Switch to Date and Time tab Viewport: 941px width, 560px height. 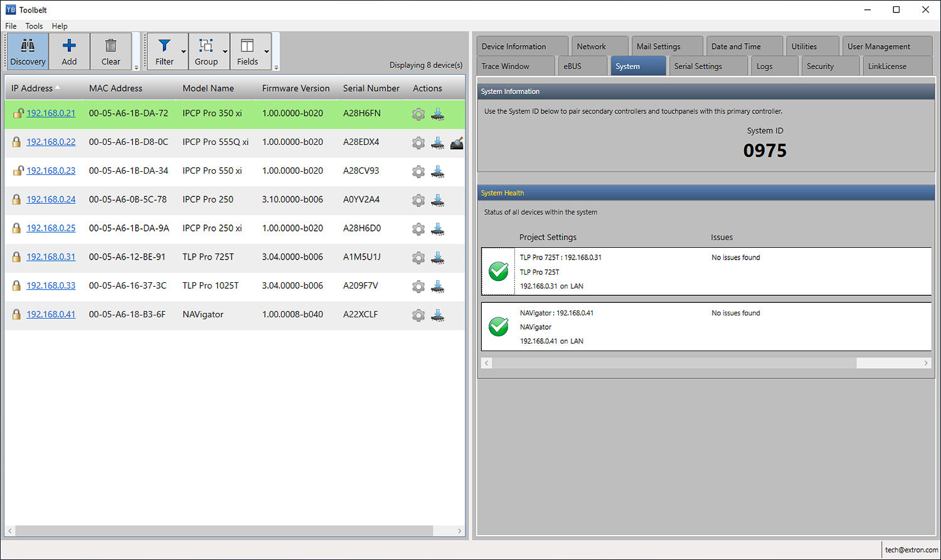[x=744, y=46]
